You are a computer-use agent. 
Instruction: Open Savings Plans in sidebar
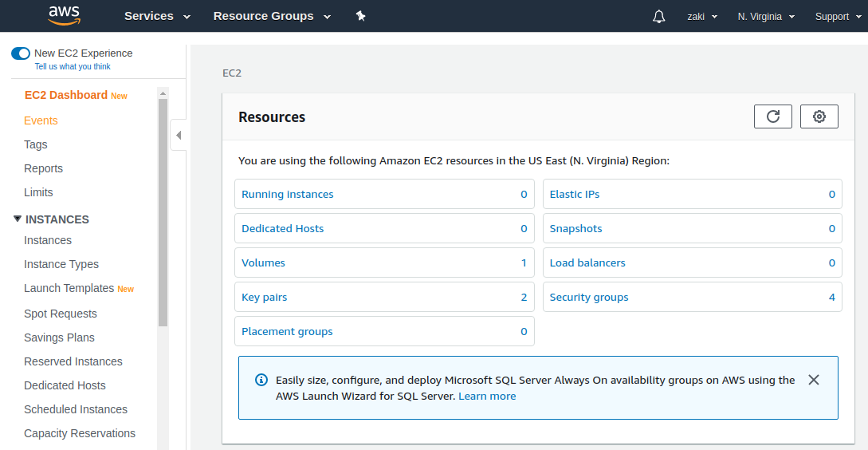[x=59, y=337]
